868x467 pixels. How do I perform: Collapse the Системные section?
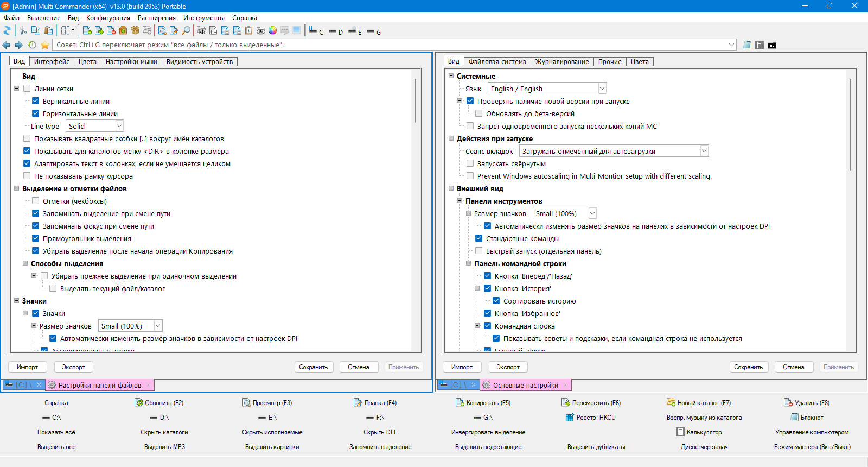[451, 76]
